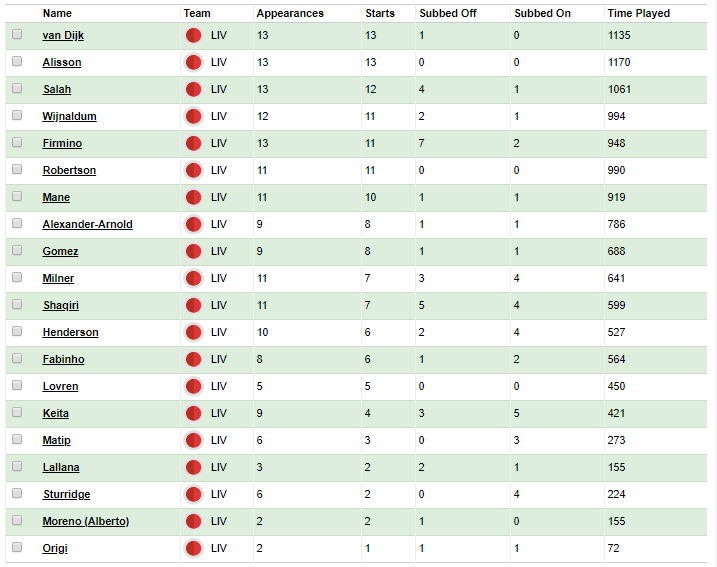Viewport: 717px width, 567px height.
Task: Click the Liverpool badge in Milner's row
Action: [193, 278]
